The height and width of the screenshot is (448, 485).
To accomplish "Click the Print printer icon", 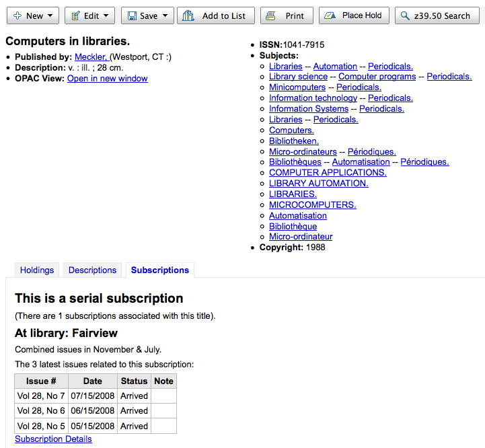I will pyautogui.click(x=270, y=15).
